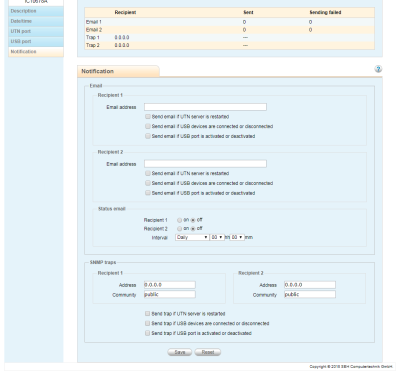Screen dimensions: 400x371
Task: Open the Notification help icon
Action: point(378,69)
